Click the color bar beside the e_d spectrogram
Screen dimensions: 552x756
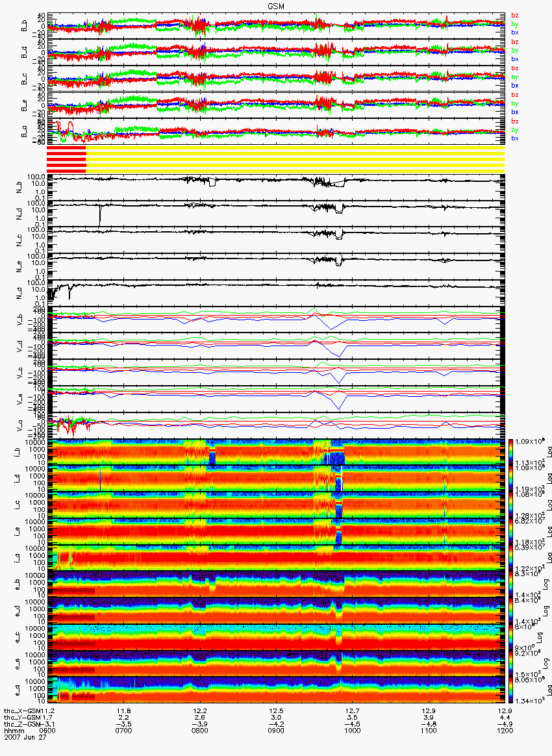[510, 611]
